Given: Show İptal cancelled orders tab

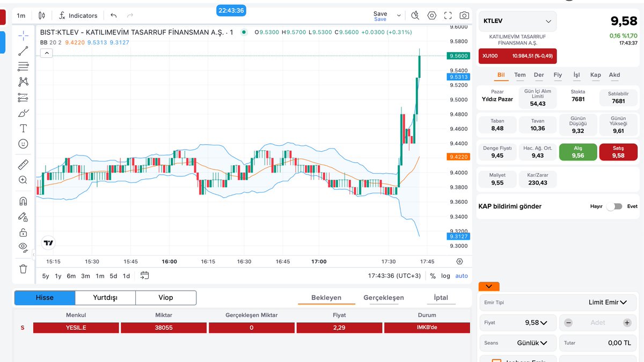Looking at the screenshot, I should [441, 298].
